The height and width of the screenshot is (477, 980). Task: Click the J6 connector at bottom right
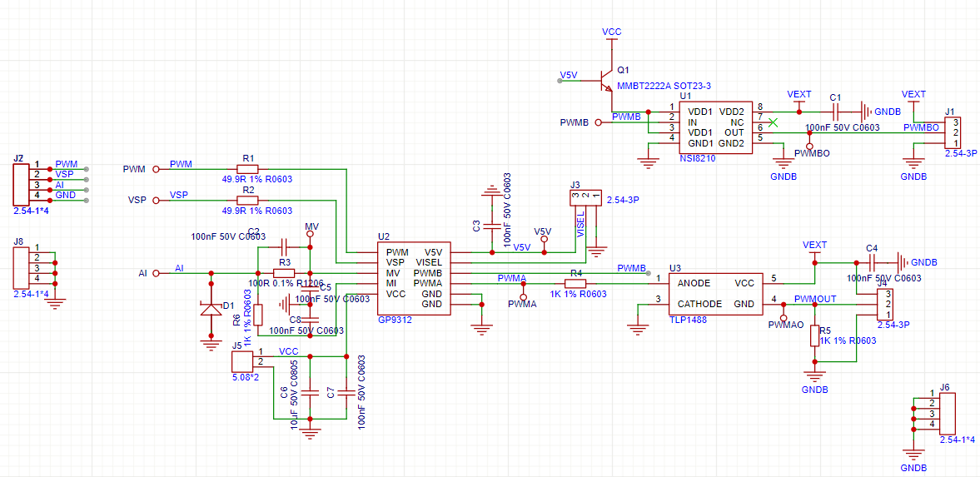coord(947,413)
